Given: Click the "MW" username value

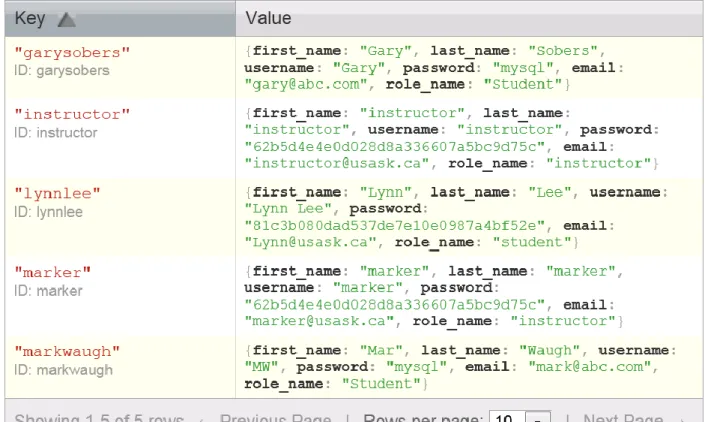Looking at the screenshot, I should pos(262,367).
